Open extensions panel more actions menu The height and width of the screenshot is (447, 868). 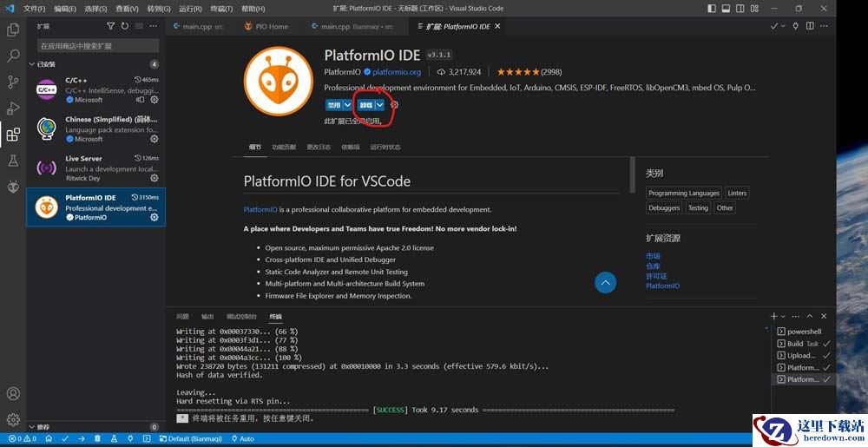[x=154, y=26]
